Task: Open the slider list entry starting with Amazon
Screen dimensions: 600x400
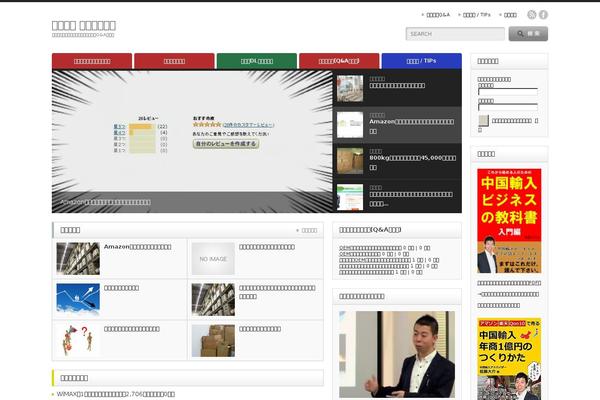Action: [x=398, y=125]
